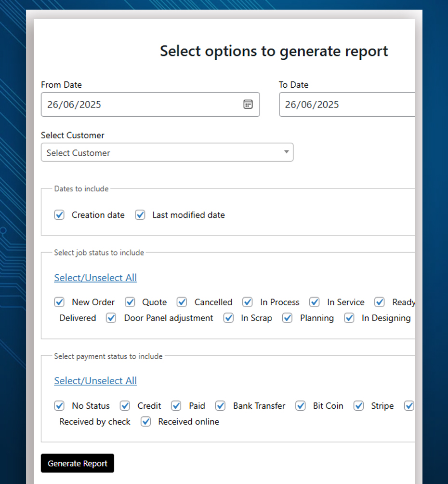Uncheck the New Order checkbox
The width and height of the screenshot is (448, 484).
coord(59,302)
